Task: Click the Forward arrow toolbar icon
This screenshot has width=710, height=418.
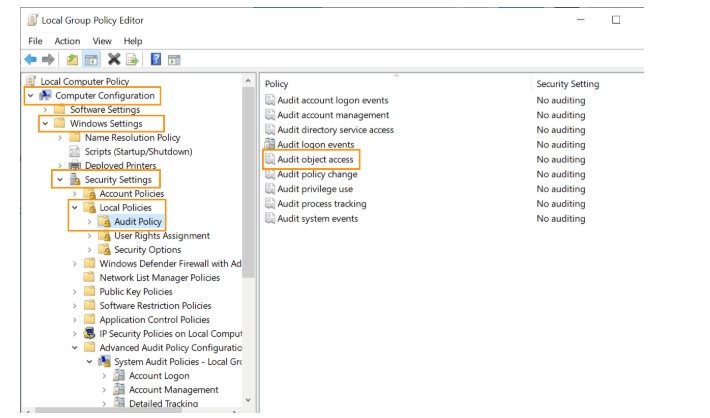Action: tap(48, 59)
